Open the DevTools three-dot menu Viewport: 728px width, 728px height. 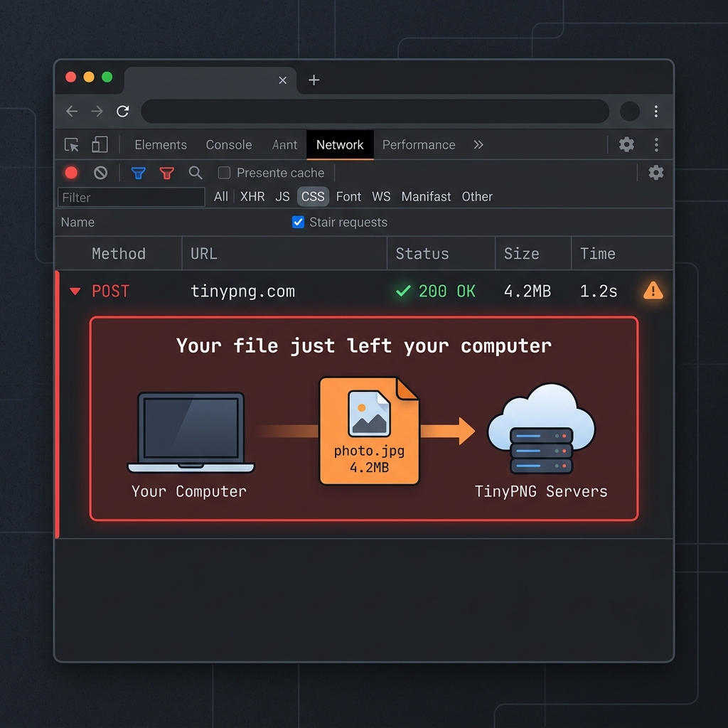pos(656,145)
